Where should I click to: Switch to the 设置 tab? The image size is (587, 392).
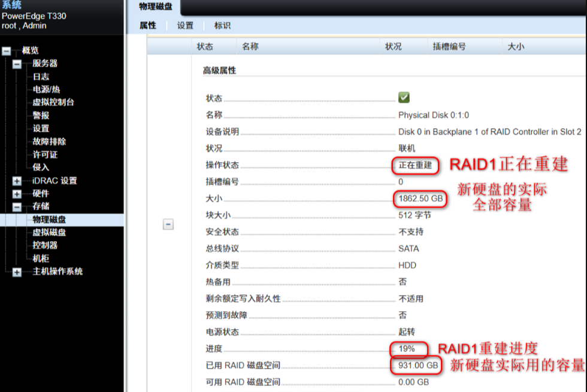click(x=185, y=25)
